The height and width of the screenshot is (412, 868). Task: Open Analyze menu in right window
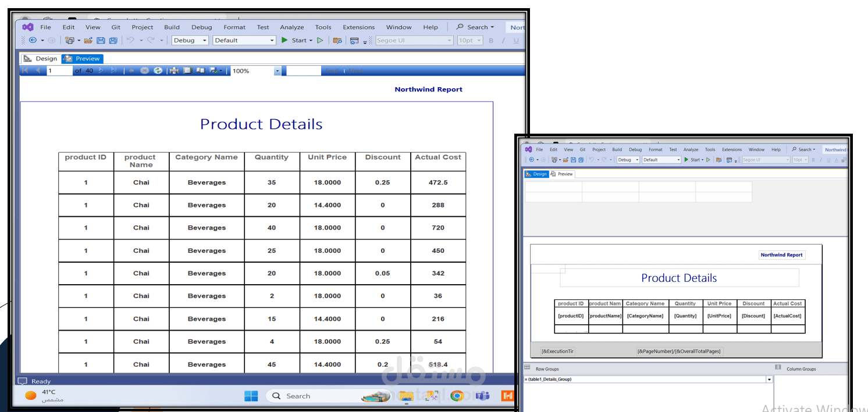[691, 149]
